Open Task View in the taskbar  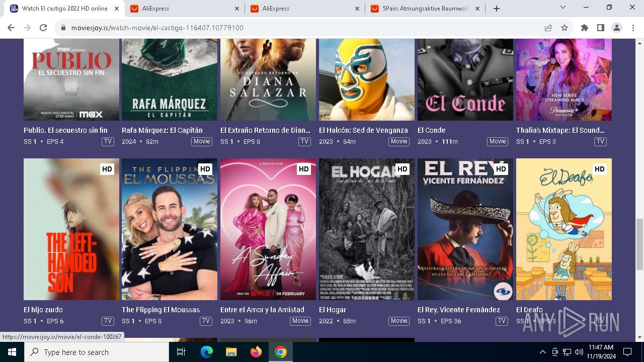click(x=181, y=352)
